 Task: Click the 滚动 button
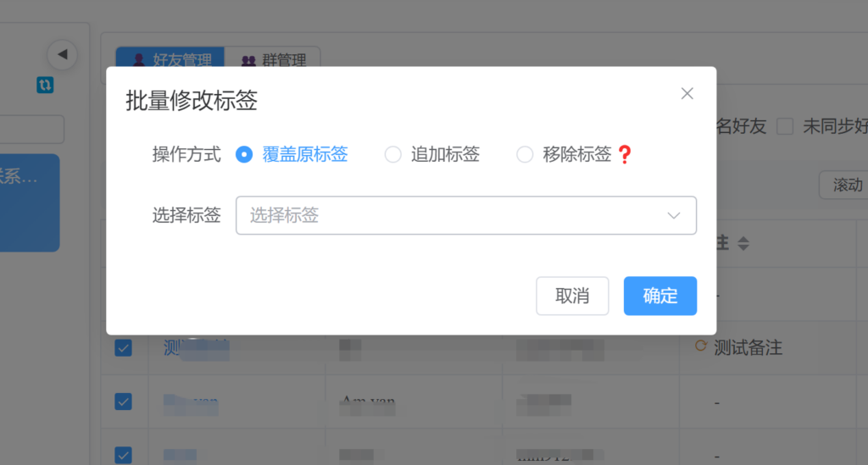tap(846, 185)
